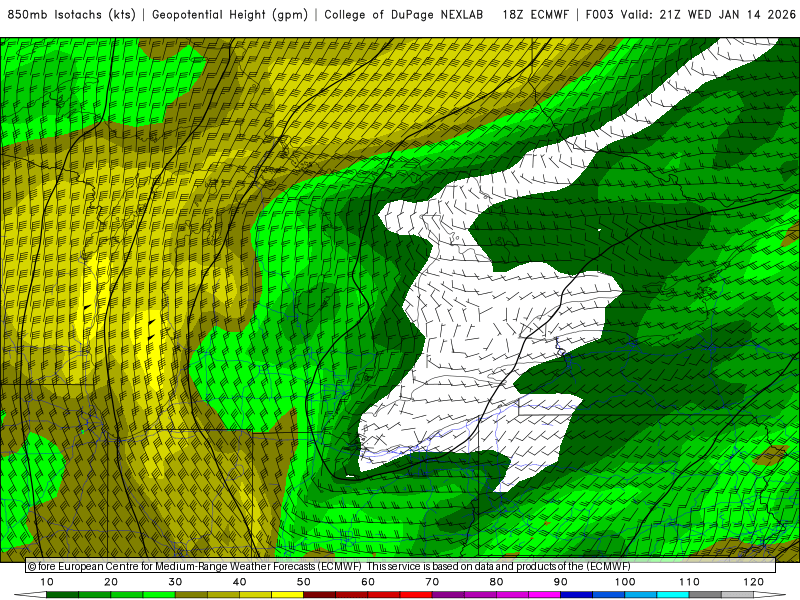The height and width of the screenshot is (600, 800).
Task: Click the colorbar label '40'
Action: tap(239, 582)
